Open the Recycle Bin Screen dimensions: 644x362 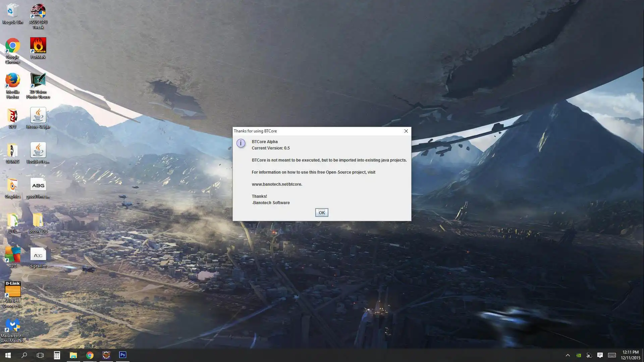tap(12, 14)
